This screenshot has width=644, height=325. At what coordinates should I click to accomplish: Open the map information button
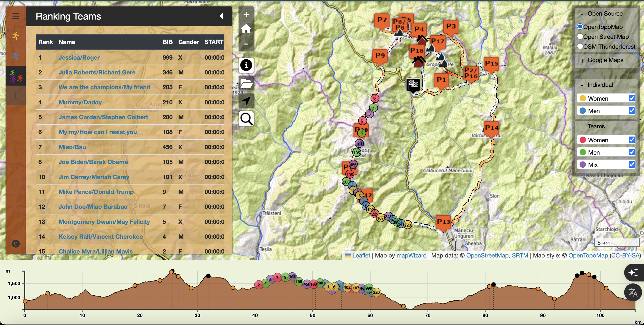tap(246, 65)
